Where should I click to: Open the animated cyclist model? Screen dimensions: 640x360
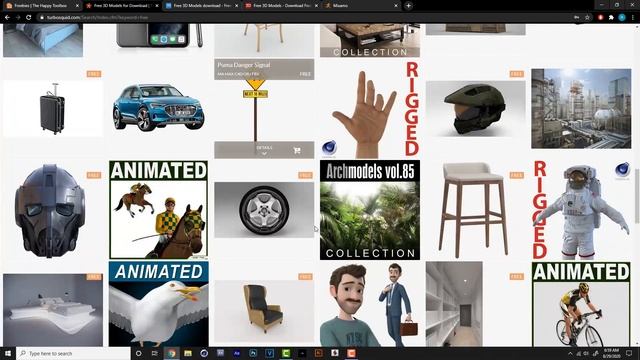coord(581,304)
